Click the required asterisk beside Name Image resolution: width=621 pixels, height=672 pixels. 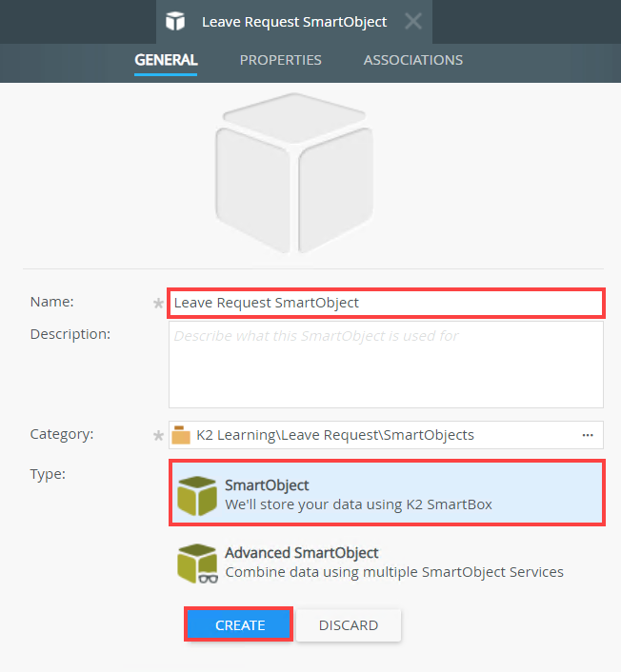[159, 304]
